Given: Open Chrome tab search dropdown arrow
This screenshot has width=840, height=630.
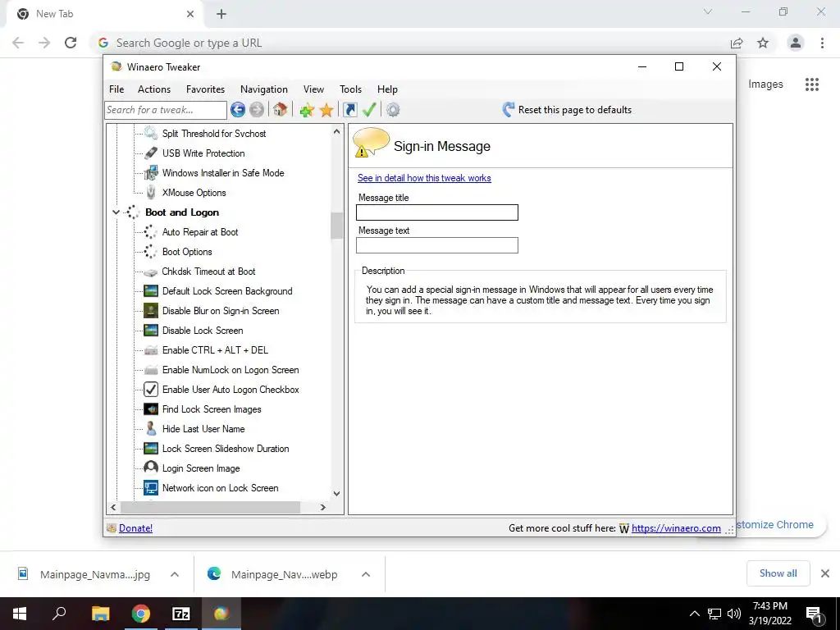Looking at the screenshot, I should (708, 11).
